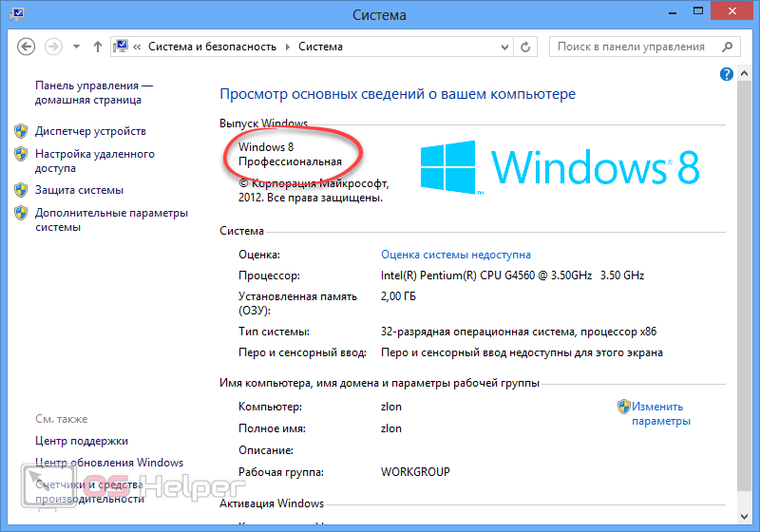
Task: Click the system icon in title bar
Action: (17, 12)
